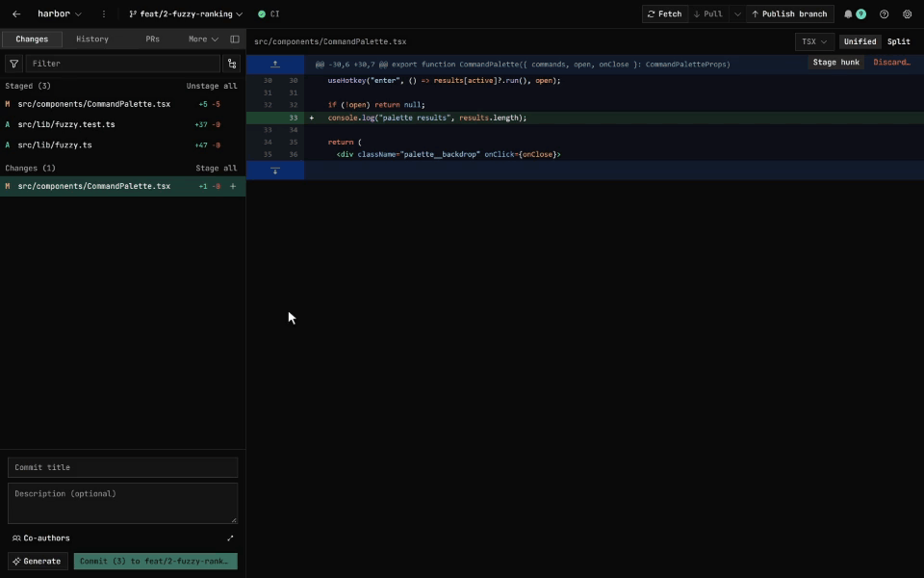Click the plus marker on line 33

pos(311,118)
